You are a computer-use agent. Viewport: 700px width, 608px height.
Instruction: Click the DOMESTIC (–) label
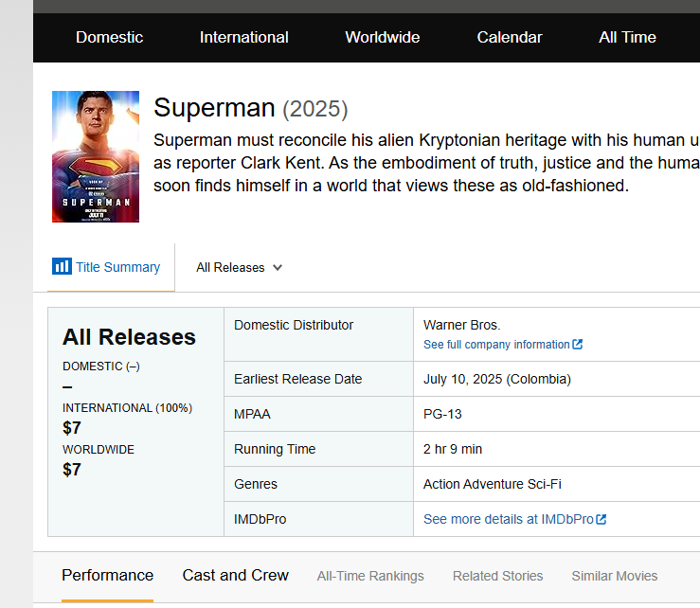click(x=101, y=367)
